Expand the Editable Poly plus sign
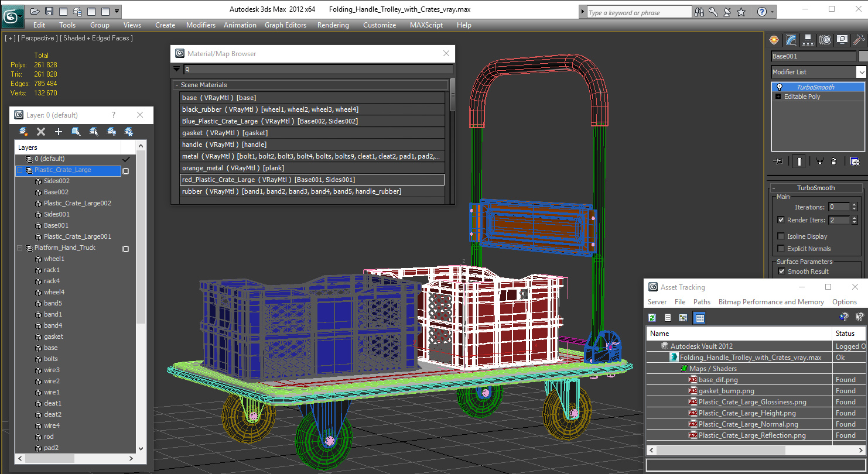Screen dimensions: 868x474 coord(778,97)
